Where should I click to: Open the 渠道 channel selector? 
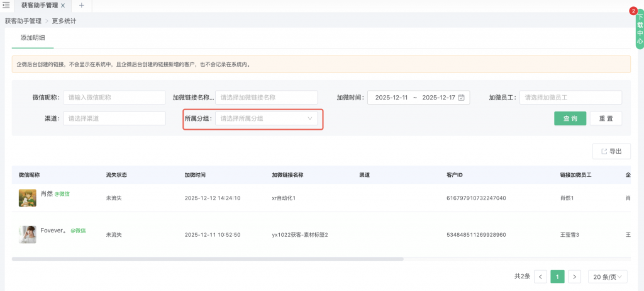[x=114, y=118]
